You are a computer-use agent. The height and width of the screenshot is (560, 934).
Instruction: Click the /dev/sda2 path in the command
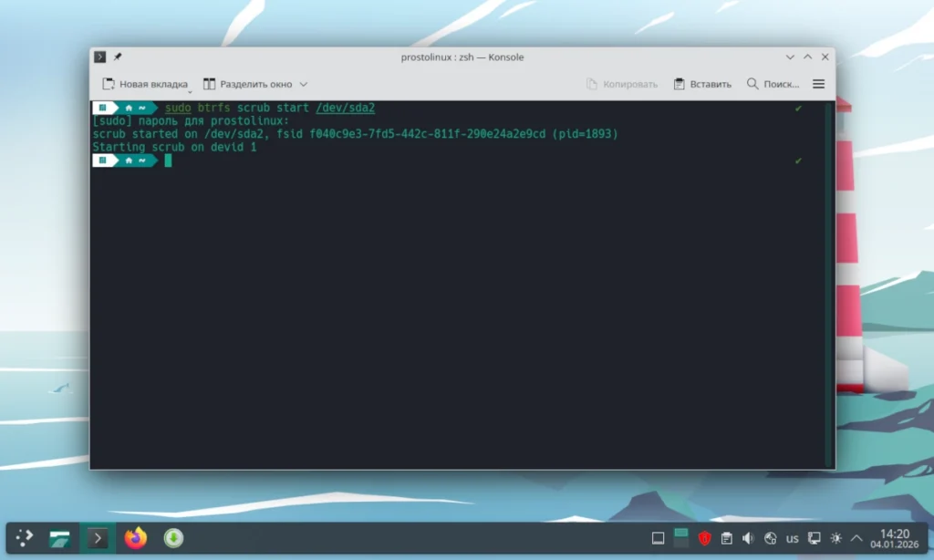346,108
